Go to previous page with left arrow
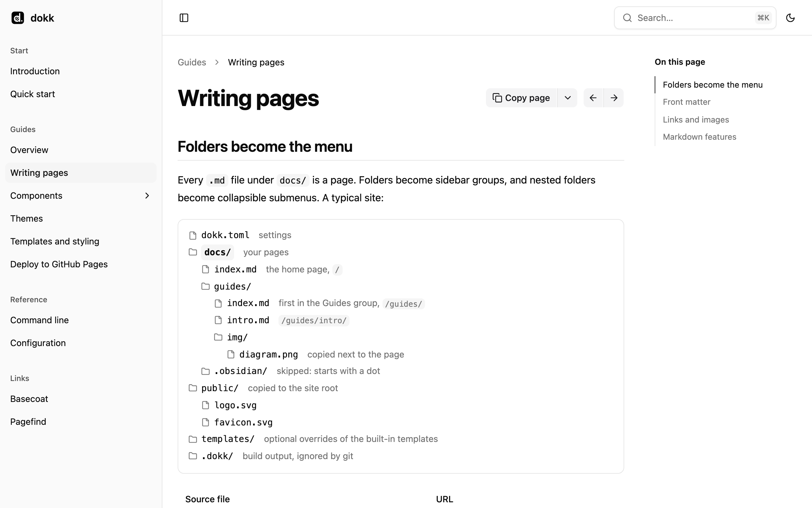The height and width of the screenshot is (508, 812). [593, 98]
